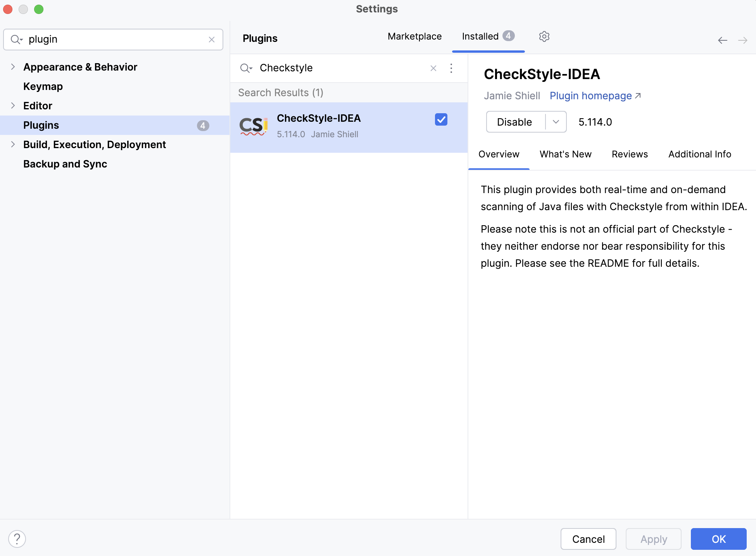Expand Appearance & Behavior tree node

click(x=13, y=67)
